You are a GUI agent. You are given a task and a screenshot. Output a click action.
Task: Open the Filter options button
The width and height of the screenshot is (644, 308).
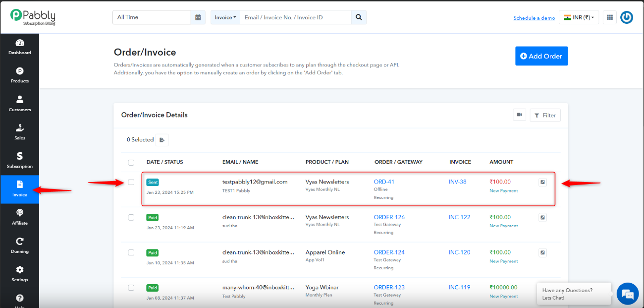pos(545,115)
